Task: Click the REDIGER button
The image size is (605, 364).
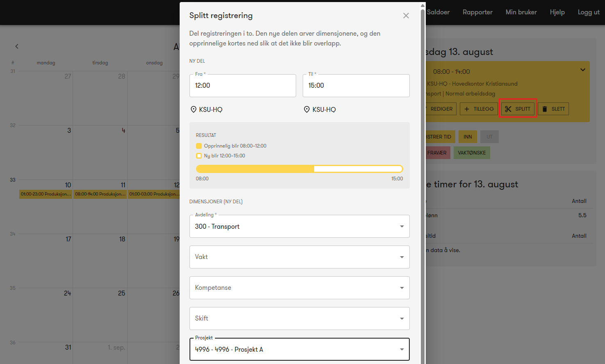Action: (x=441, y=109)
